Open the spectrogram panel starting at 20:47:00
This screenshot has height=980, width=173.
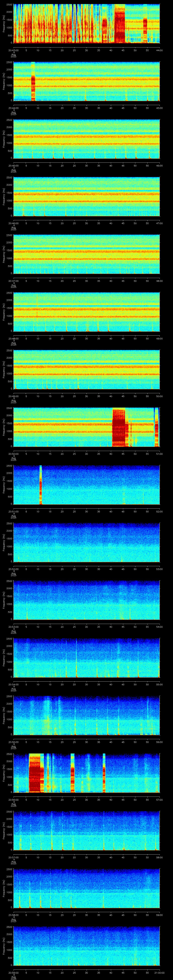point(87,254)
